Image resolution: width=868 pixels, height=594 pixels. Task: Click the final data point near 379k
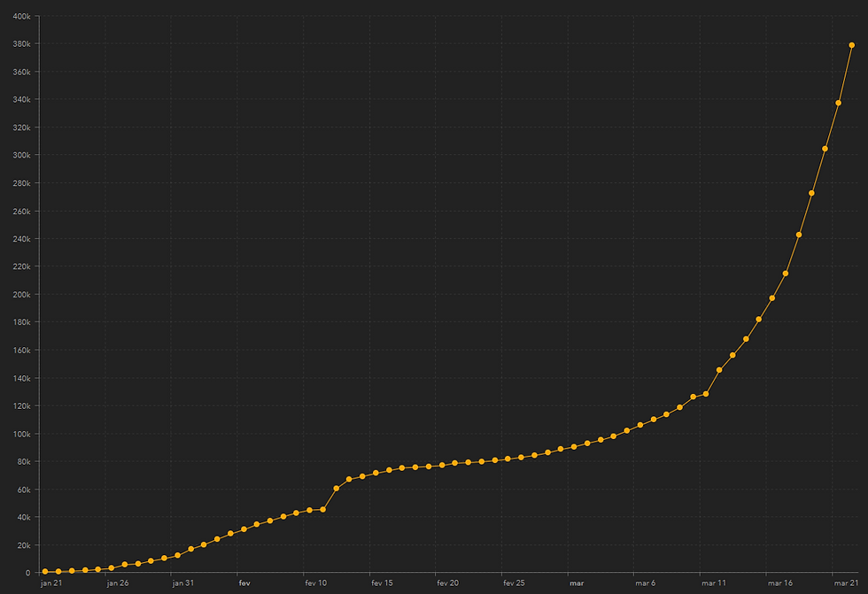click(851, 45)
